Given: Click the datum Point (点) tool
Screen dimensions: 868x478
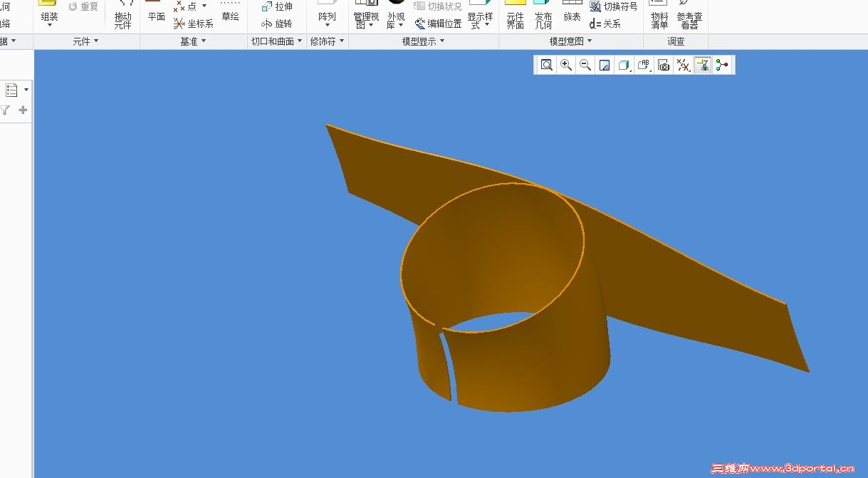Looking at the screenshot, I should pyautogui.click(x=186, y=6).
